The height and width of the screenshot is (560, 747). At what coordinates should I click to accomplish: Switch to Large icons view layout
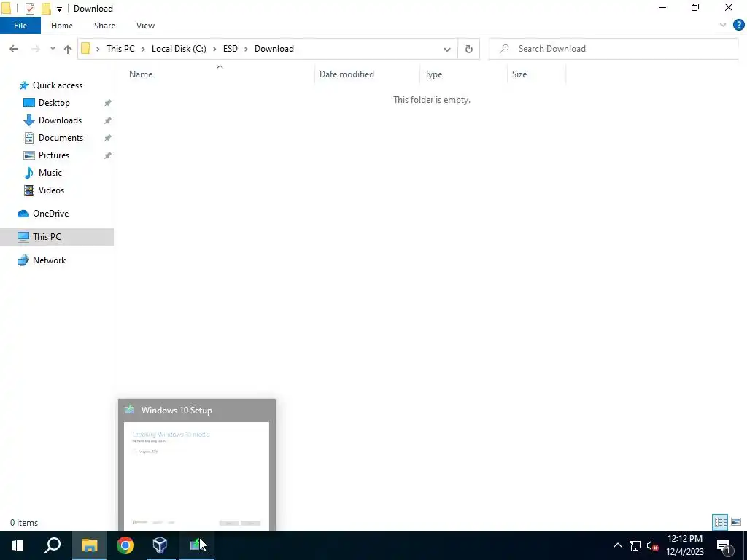pyautogui.click(x=736, y=522)
